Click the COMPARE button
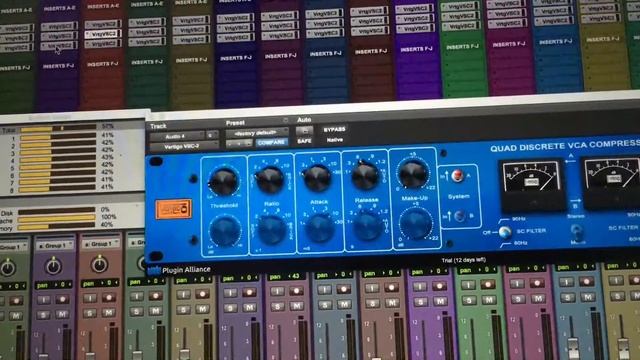This screenshot has width=640, height=360. pos(271,142)
